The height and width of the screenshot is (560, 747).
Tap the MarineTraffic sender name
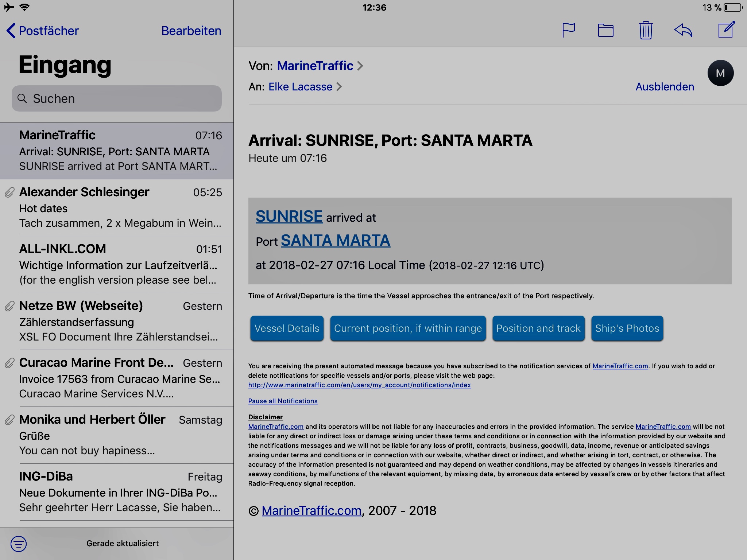pyautogui.click(x=315, y=66)
